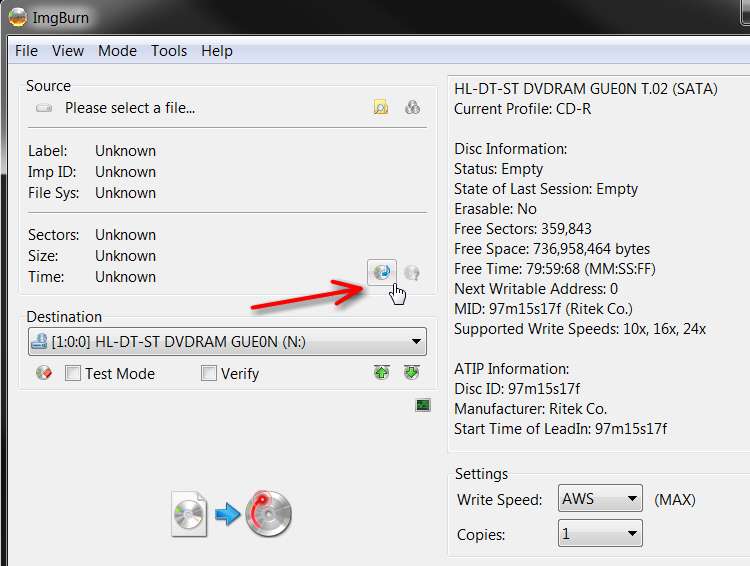Click the load tray green down-arrow icon
The width and height of the screenshot is (750, 566).
pos(411,372)
